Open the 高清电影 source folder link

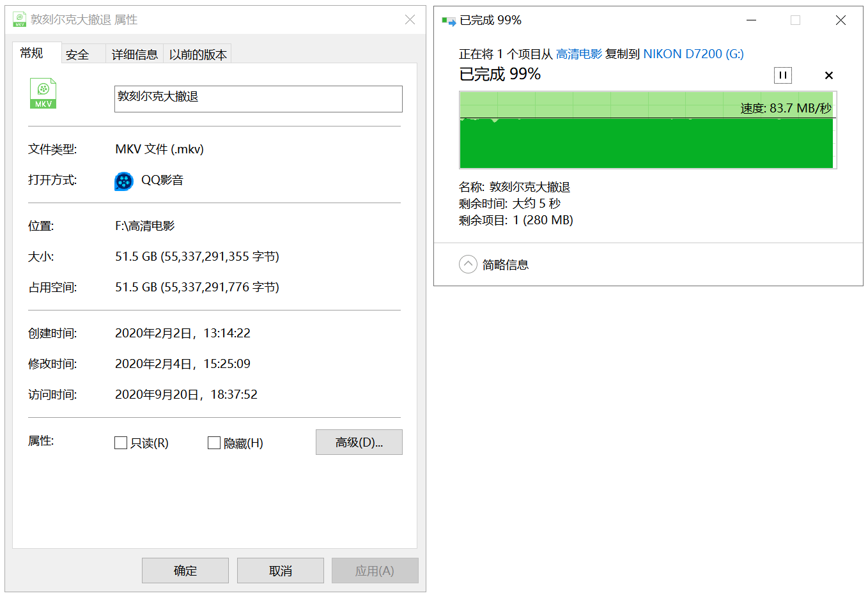[578, 54]
